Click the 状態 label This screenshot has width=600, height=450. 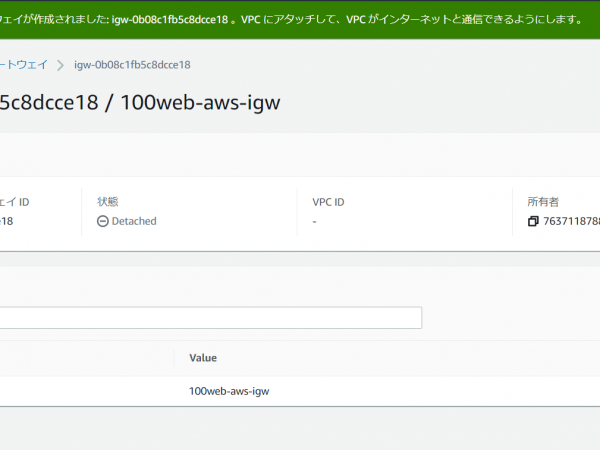click(108, 202)
